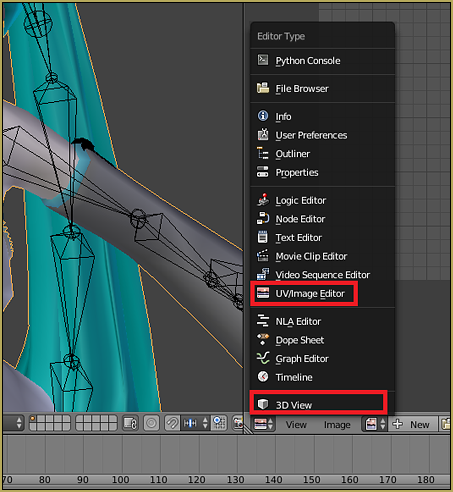Choose Video Sequence Editor entry
453x492 pixels.
(322, 275)
